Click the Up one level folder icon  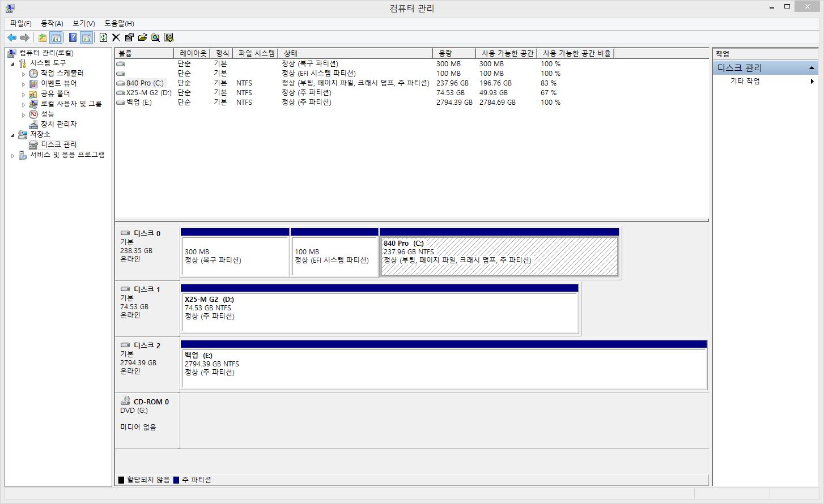pos(43,37)
